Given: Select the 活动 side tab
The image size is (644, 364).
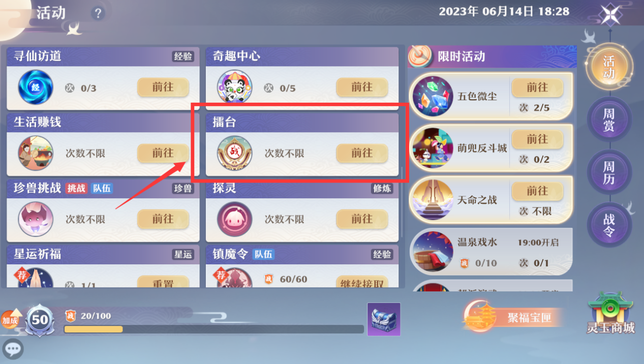Looking at the screenshot, I should pos(609,67).
